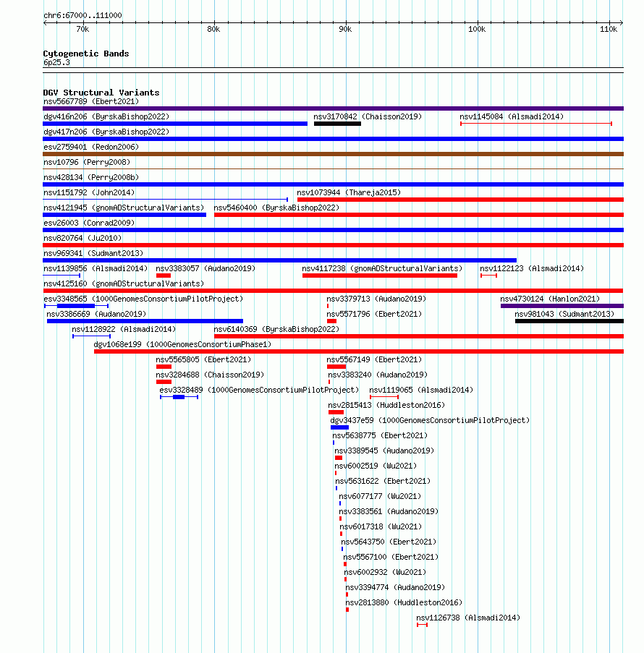Click nsv5638775 (Ebert2021) label
Viewport: 644px width, 653px height.
point(380,435)
